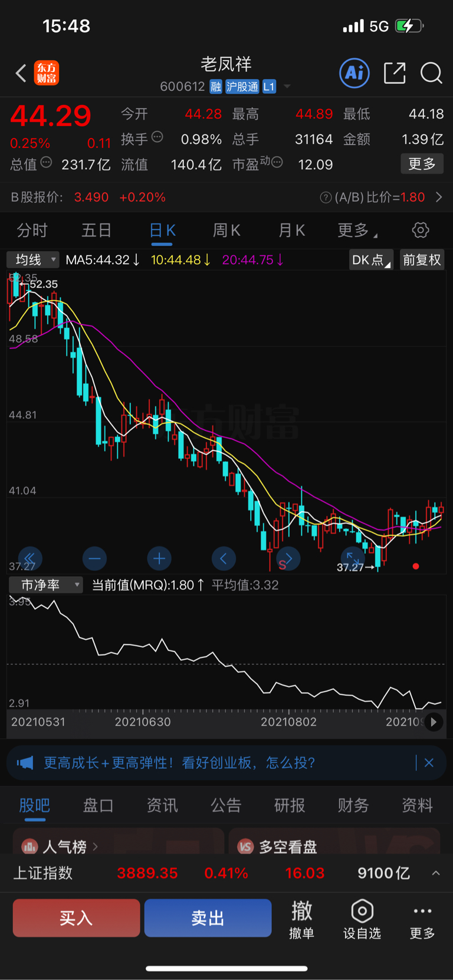Tap the 融 margin badge

click(216, 87)
